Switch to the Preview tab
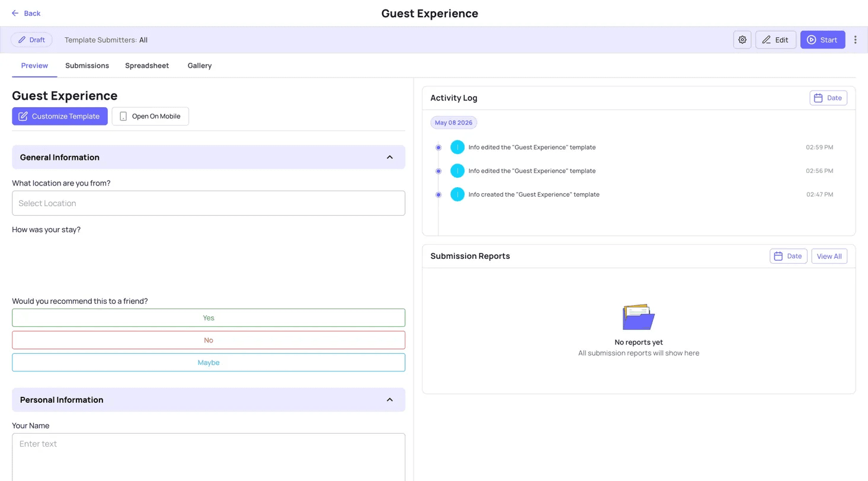 tap(34, 66)
